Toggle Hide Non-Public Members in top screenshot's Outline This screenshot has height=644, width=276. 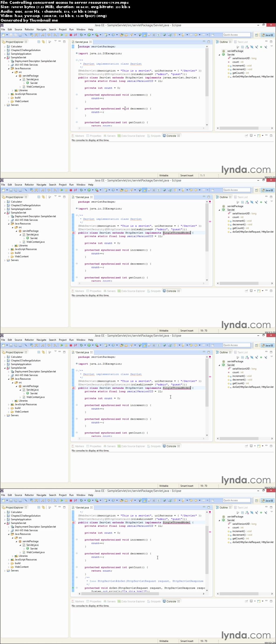click(x=261, y=47)
